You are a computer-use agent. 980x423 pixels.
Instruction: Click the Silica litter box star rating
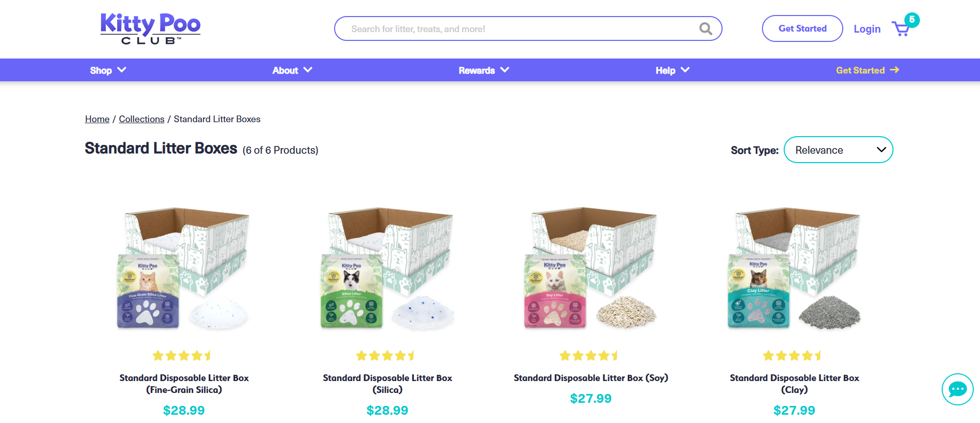click(385, 356)
